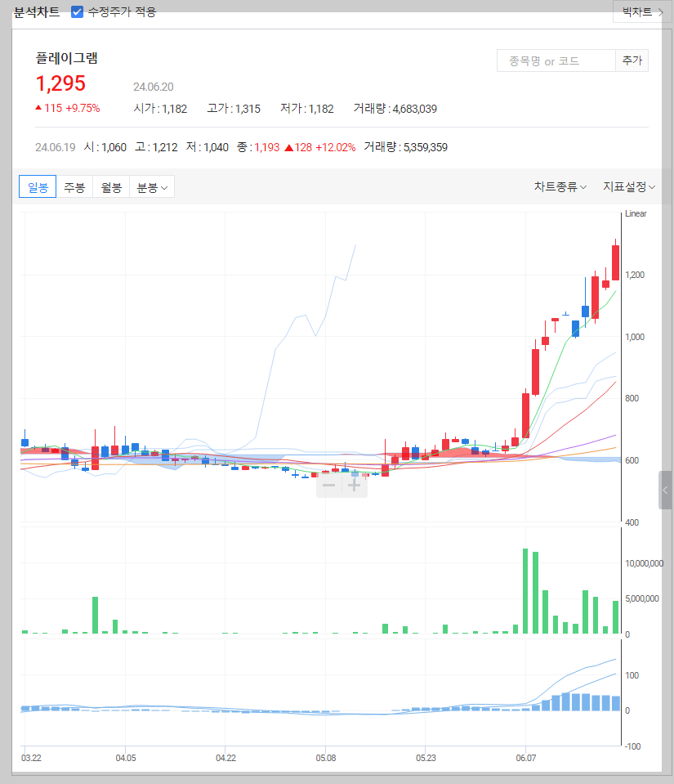Click the 거래량 : 4,683,039 value
This screenshot has width=674, height=784.
coord(395,109)
